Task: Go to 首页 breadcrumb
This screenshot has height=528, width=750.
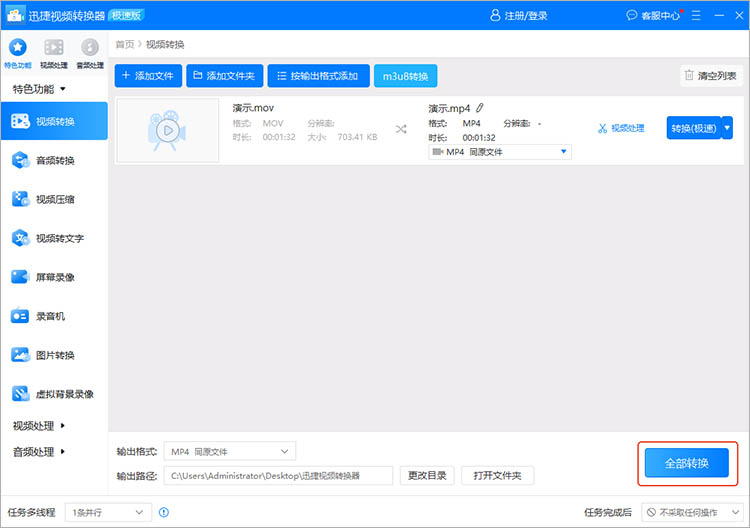Action: [x=125, y=44]
